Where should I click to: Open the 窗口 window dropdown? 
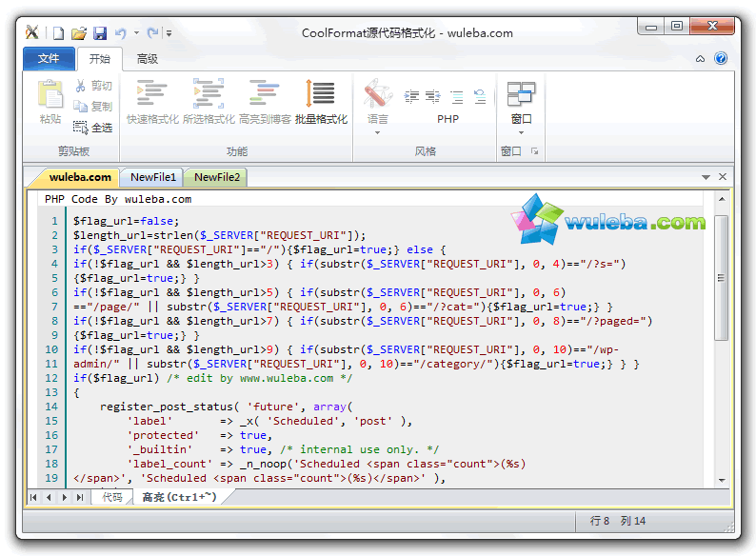tap(521, 107)
